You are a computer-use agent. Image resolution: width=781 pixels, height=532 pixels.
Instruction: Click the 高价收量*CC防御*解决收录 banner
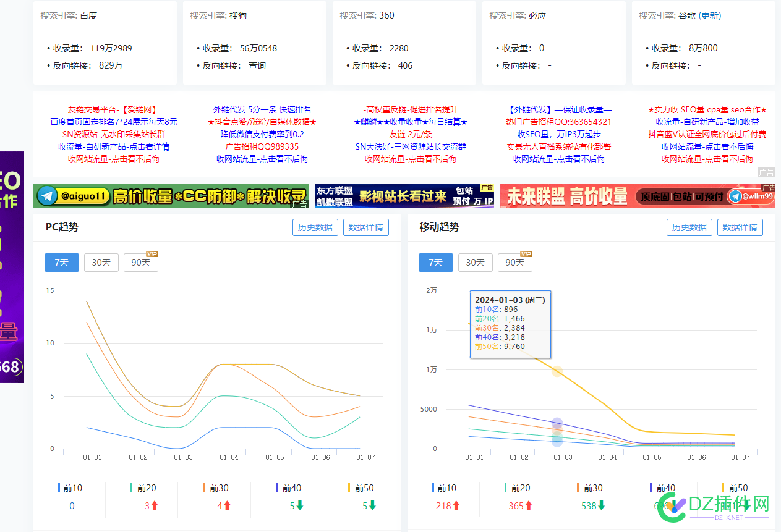click(171, 196)
